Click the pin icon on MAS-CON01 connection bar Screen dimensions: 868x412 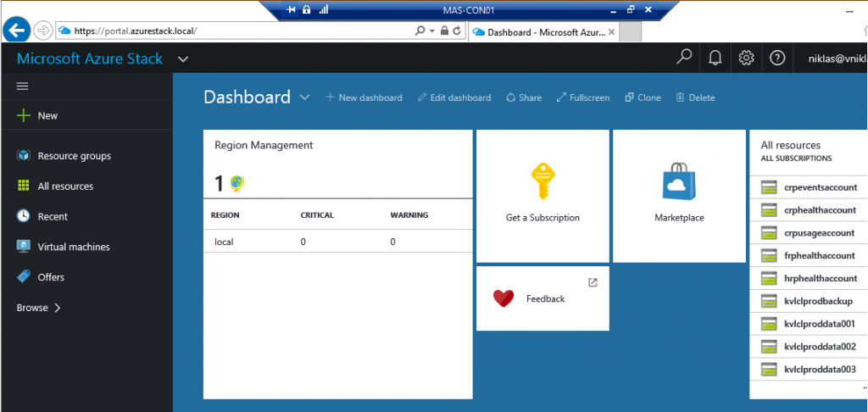(292, 10)
